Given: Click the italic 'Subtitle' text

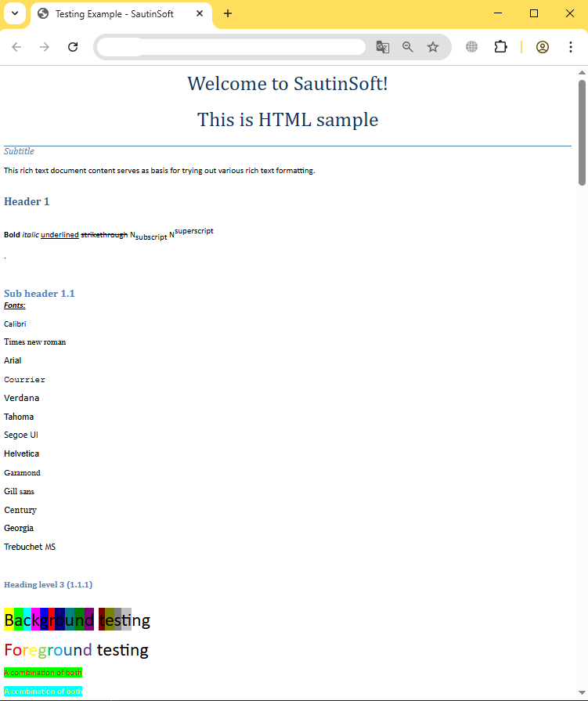Looking at the screenshot, I should (20, 151).
